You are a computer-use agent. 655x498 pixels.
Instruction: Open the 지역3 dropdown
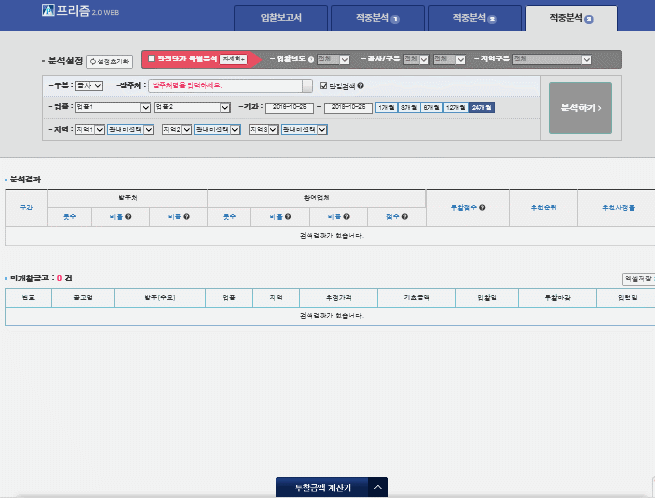click(x=264, y=130)
